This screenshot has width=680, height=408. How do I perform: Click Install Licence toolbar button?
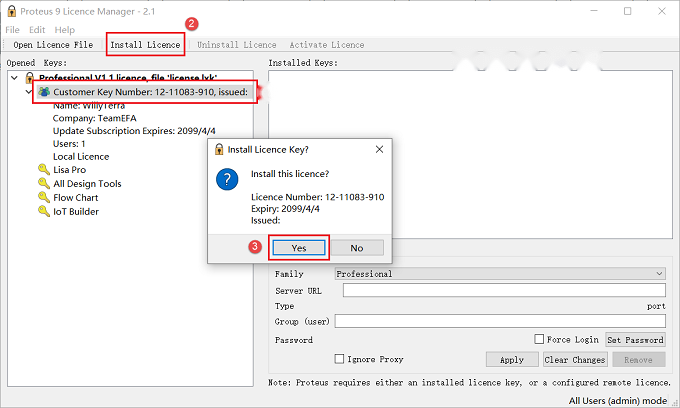145,45
